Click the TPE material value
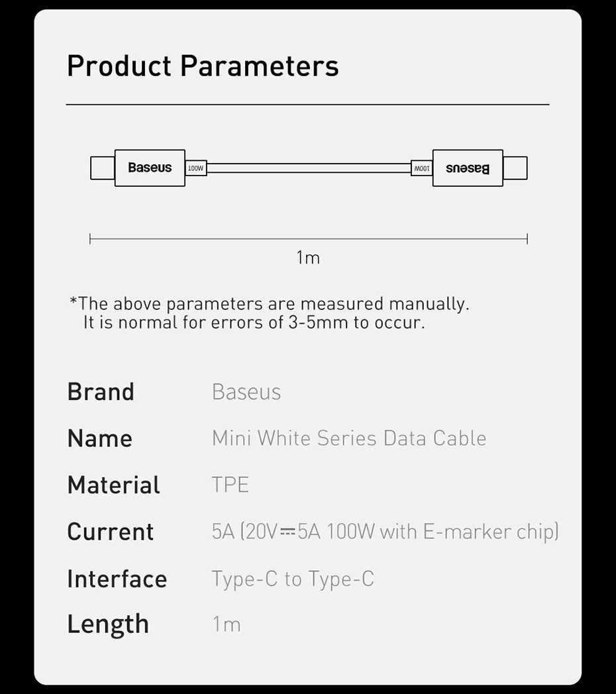 pyautogui.click(x=231, y=485)
